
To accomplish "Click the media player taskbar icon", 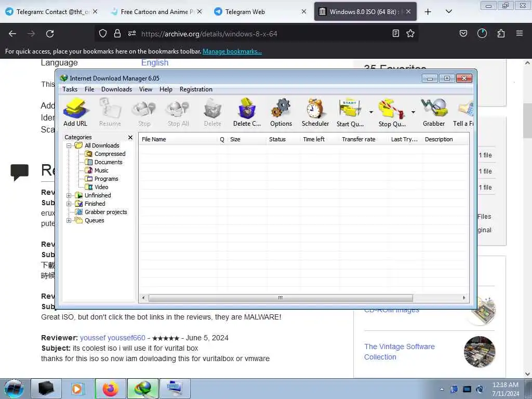I will click(78, 389).
